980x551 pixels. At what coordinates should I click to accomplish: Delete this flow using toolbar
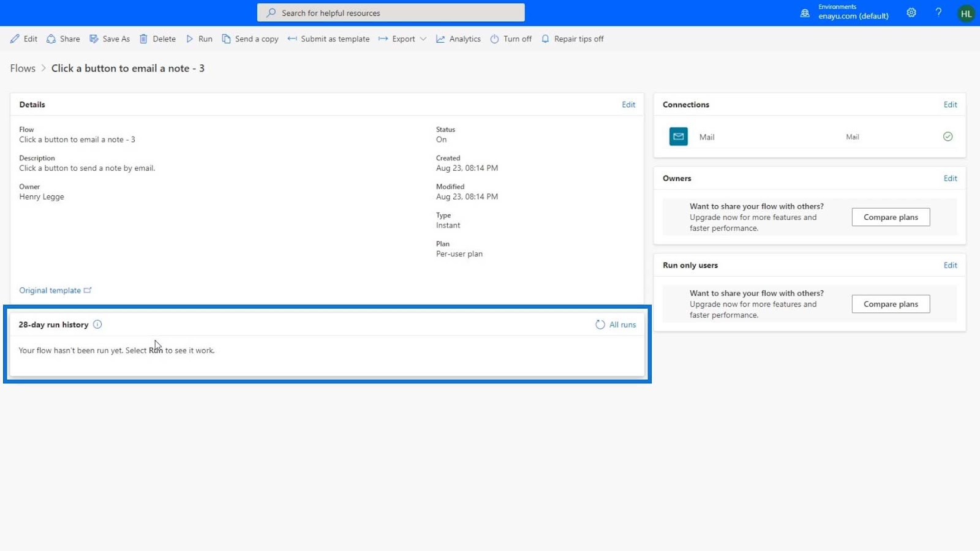click(x=157, y=39)
